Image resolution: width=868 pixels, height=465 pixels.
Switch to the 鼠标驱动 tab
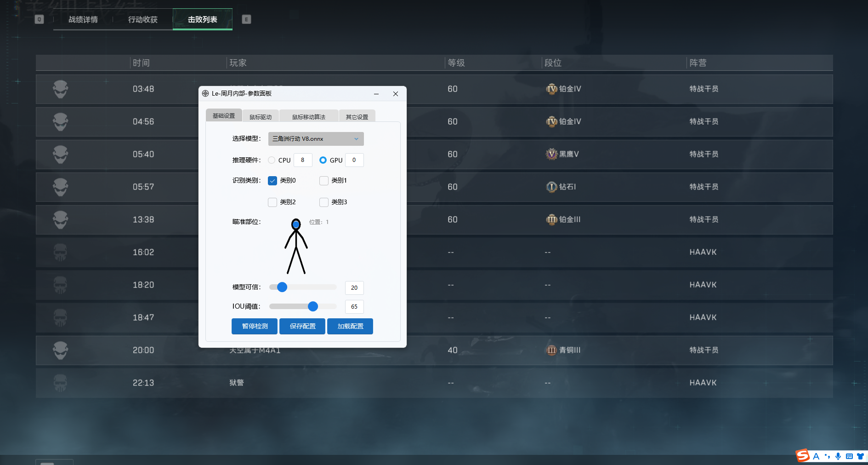point(261,117)
